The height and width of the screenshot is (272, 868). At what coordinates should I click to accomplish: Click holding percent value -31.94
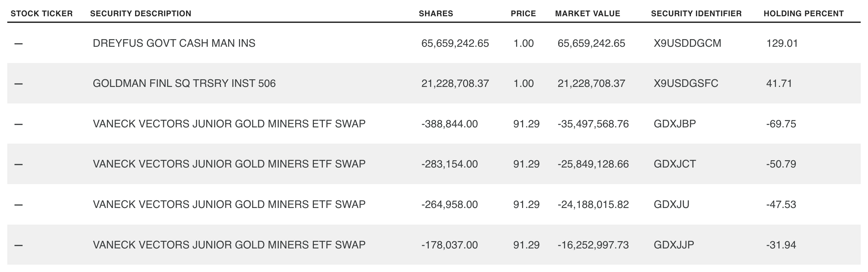[x=781, y=245]
